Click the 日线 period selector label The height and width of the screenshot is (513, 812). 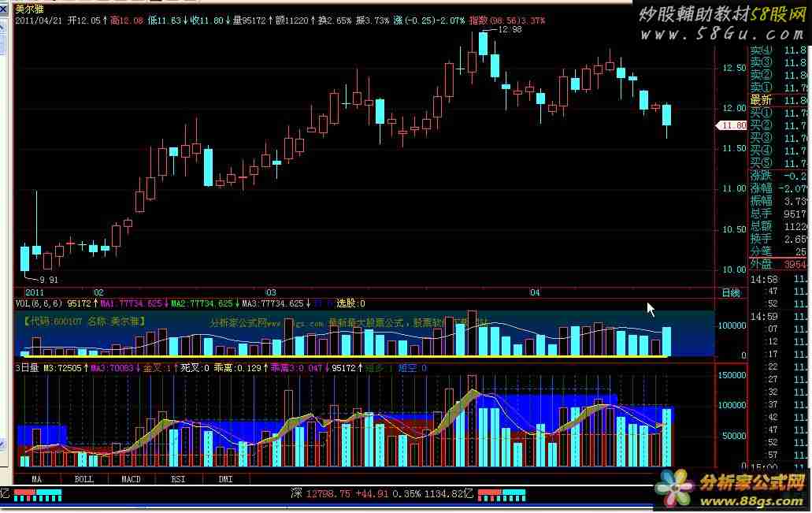731,293
